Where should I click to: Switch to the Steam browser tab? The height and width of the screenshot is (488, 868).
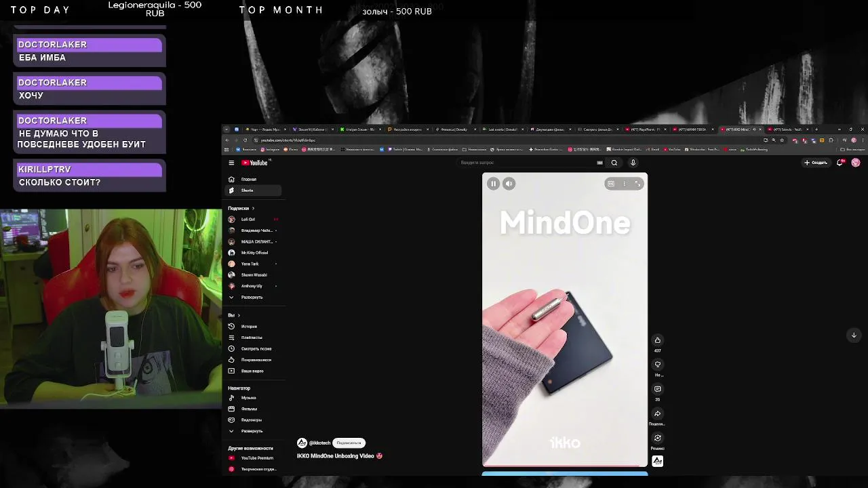click(311, 129)
